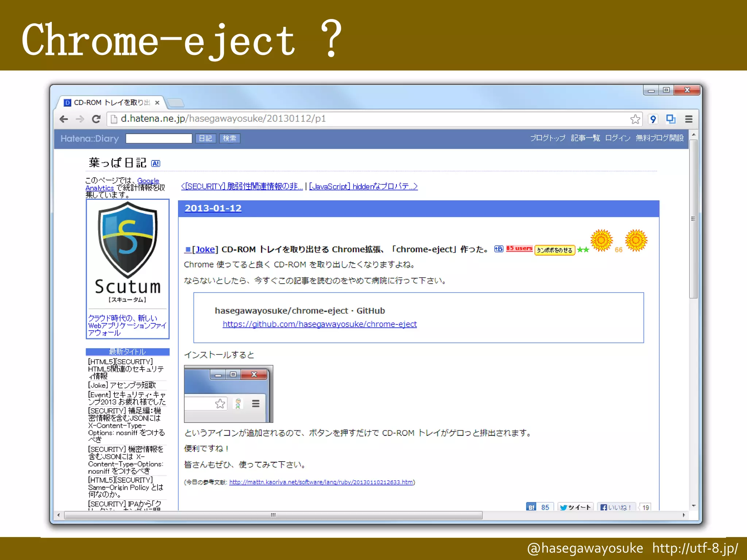The height and width of the screenshot is (560, 747).
Task: Click the installed extension screenshot image
Action: point(228,394)
